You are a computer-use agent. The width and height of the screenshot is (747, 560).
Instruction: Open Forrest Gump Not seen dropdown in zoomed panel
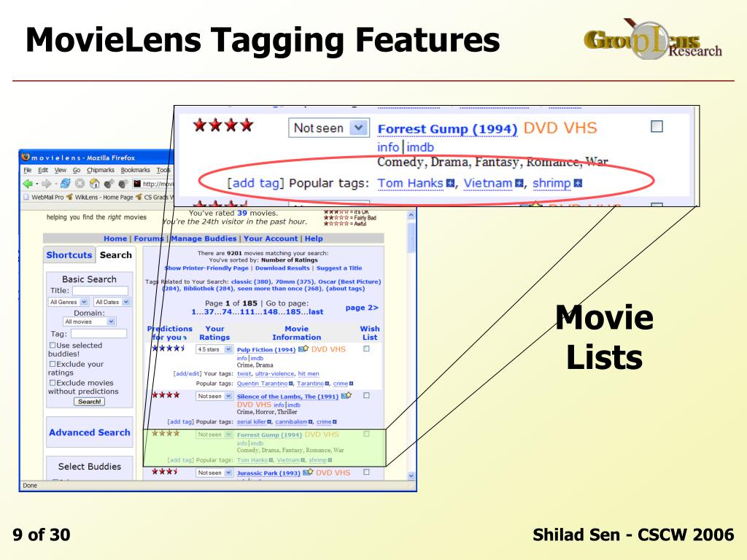click(329, 128)
